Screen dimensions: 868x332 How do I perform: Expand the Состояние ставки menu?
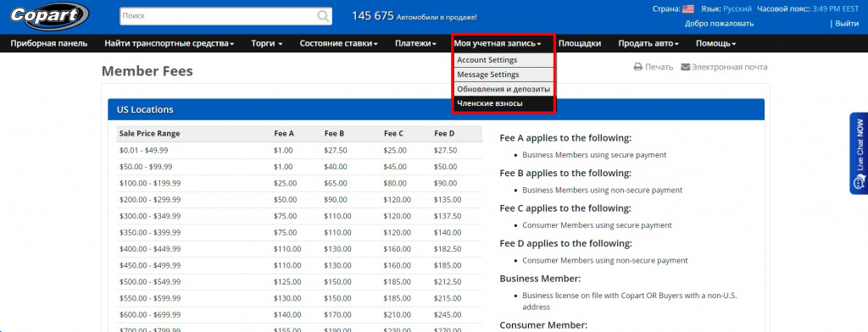pos(339,43)
